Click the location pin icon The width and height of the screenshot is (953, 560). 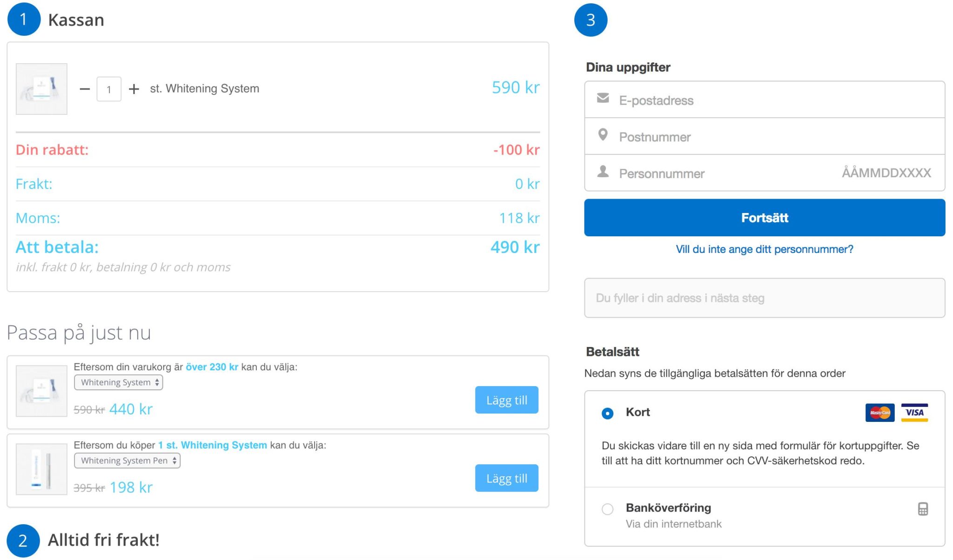(603, 135)
